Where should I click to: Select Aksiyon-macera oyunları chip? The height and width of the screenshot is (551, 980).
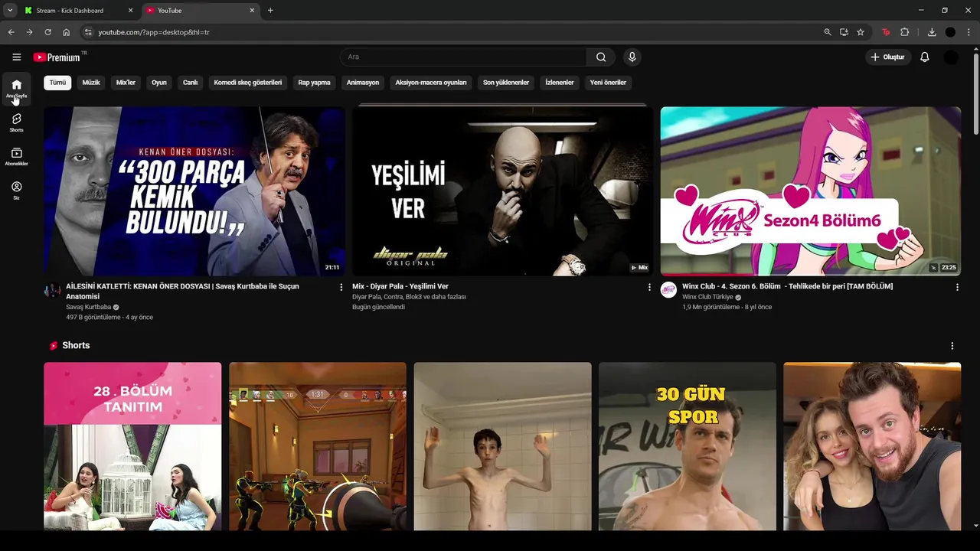[x=431, y=83]
